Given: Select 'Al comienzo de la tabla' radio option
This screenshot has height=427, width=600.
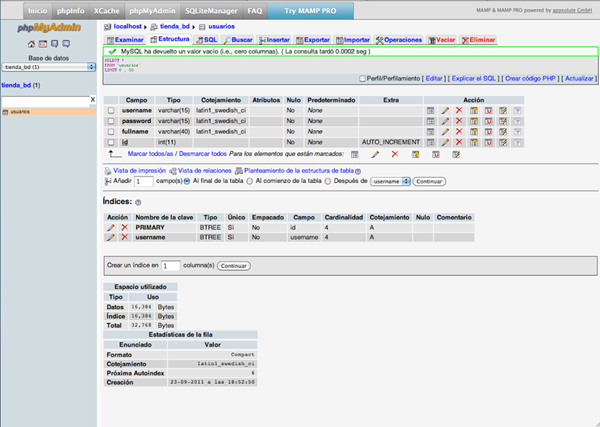Looking at the screenshot, I should pyautogui.click(x=249, y=181).
